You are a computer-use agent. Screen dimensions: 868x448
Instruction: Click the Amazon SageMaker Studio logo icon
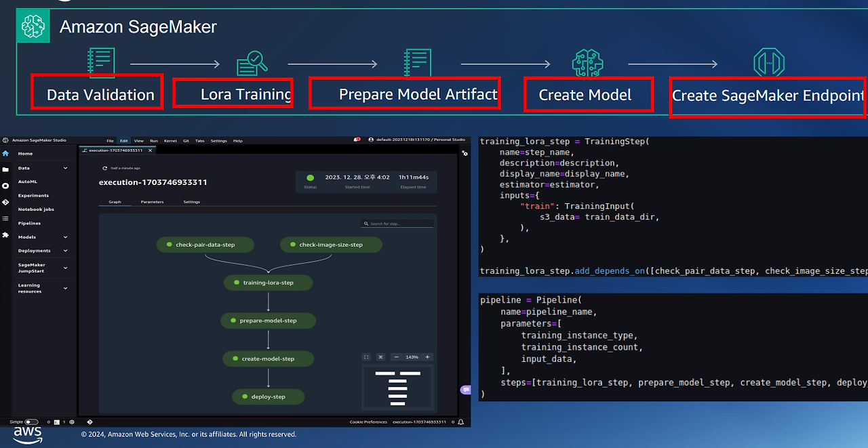click(5, 140)
